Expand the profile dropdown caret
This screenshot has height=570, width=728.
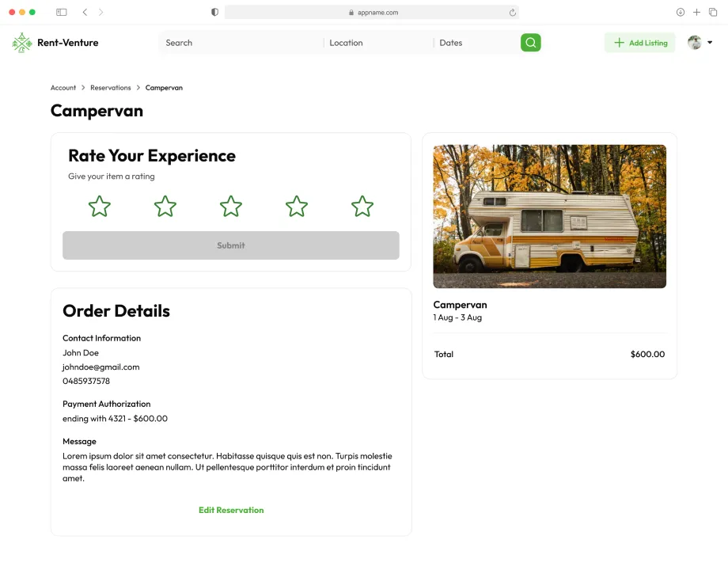tap(710, 42)
